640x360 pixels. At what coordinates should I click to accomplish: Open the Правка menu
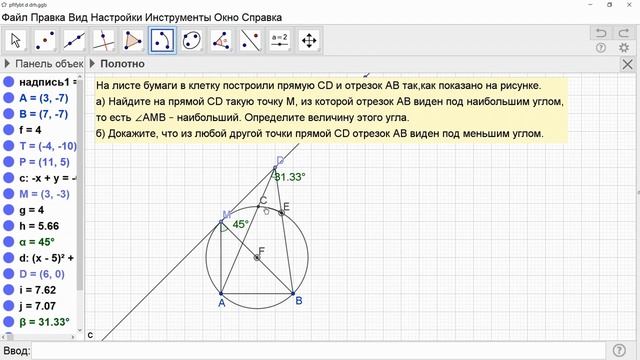(48, 18)
